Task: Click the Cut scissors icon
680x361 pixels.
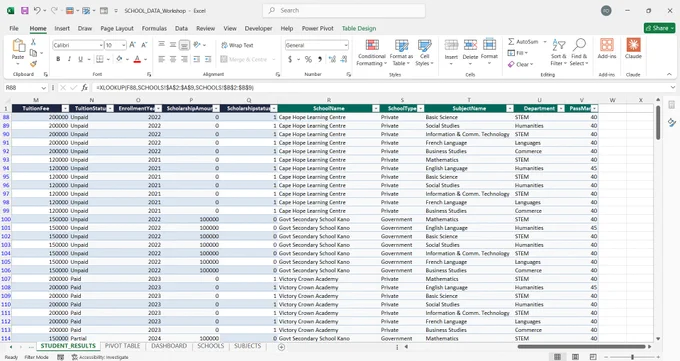Action: click(x=33, y=42)
